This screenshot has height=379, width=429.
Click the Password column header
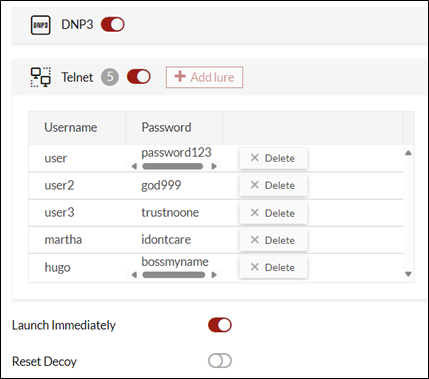[x=174, y=128]
